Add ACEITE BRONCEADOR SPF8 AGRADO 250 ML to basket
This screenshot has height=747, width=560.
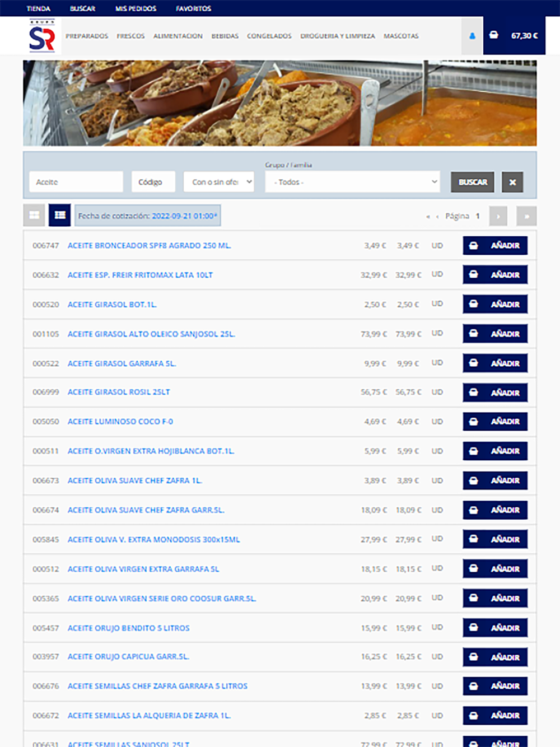[495, 245]
